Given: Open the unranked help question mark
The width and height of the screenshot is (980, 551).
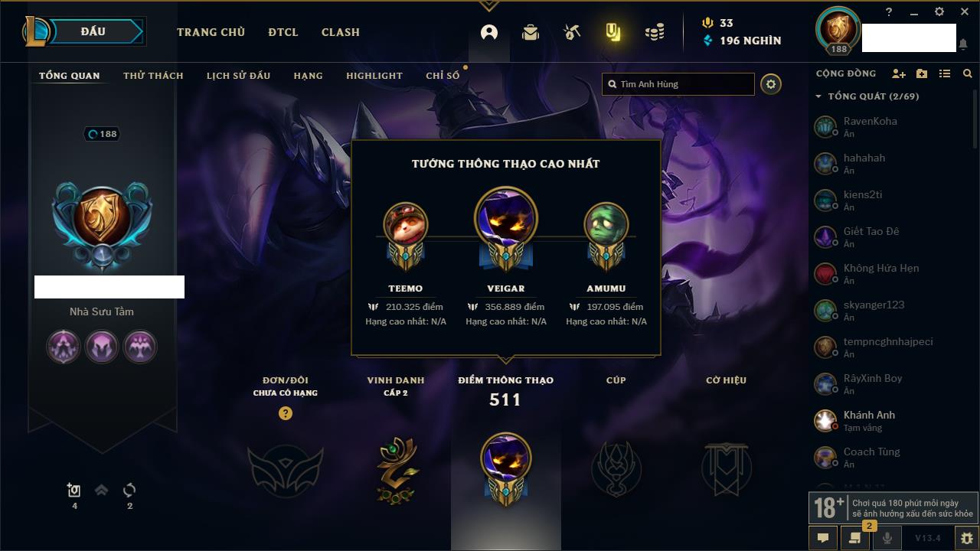Looking at the screenshot, I should tap(286, 413).
